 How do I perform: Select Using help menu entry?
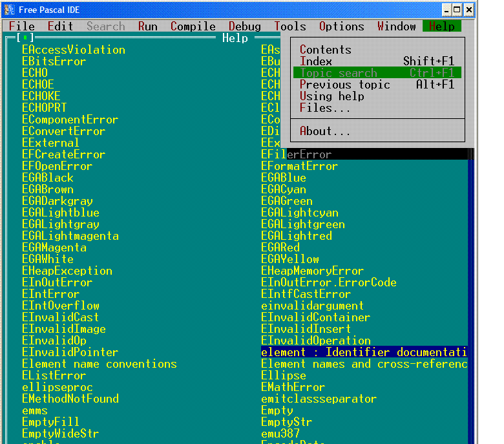[331, 96]
